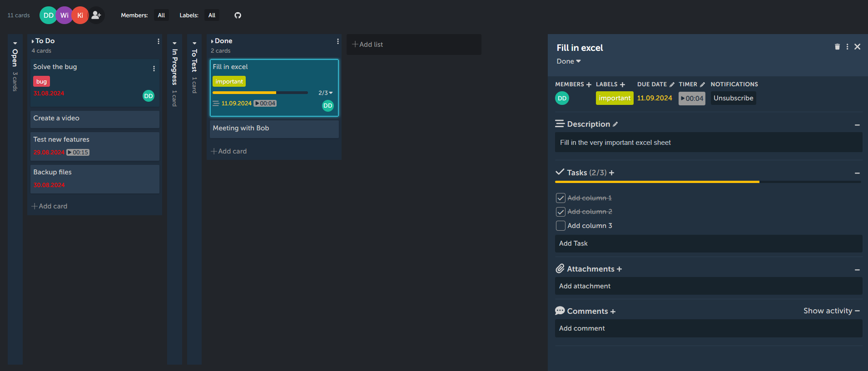This screenshot has width=868, height=371.
Task: Expand the In Progress collapsed list
Action: (x=174, y=44)
